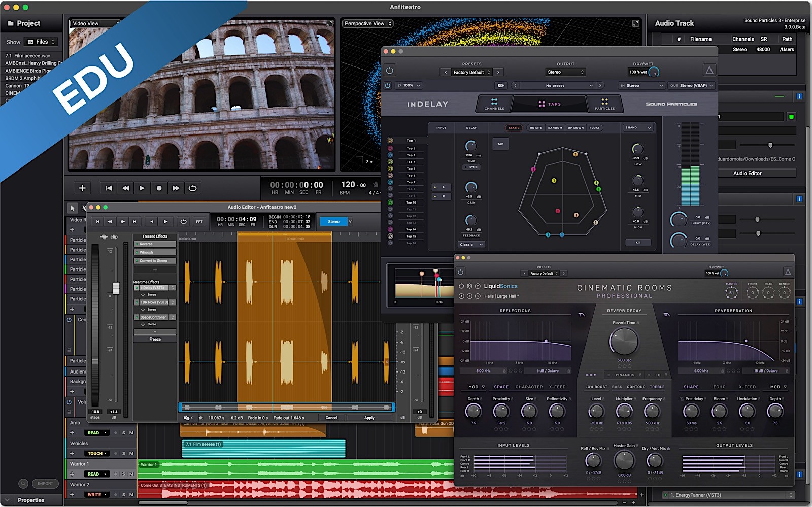The image size is (812, 507).
Task: Open InDelay Classic feedback dropdown
Action: [x=471, y=244]
